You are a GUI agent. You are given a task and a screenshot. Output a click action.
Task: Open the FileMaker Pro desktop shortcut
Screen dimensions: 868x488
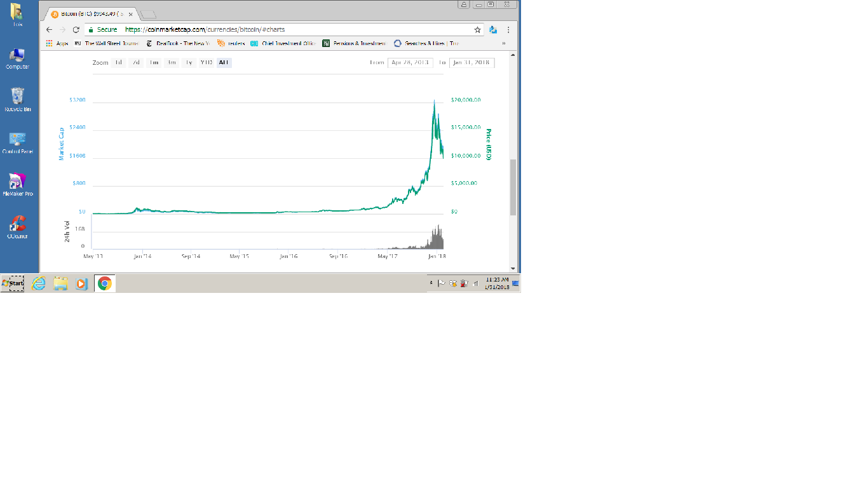point(18,184)
